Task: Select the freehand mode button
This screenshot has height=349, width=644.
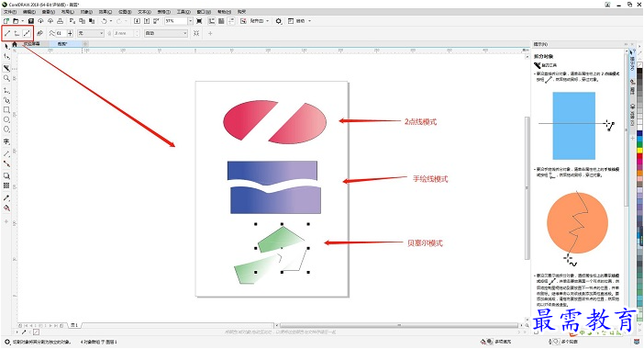Action: tap(17, 33)
